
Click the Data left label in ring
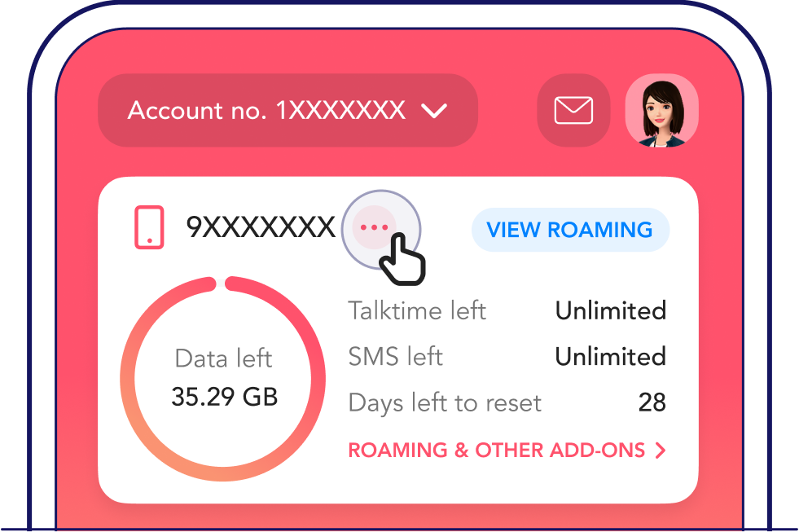click(224, 358)
